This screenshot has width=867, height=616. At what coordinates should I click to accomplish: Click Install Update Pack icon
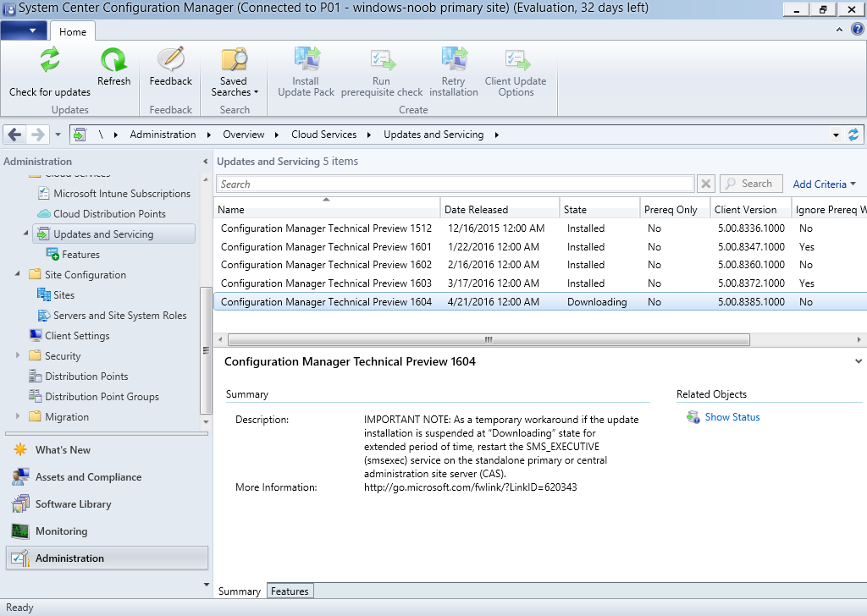(306, 59)
